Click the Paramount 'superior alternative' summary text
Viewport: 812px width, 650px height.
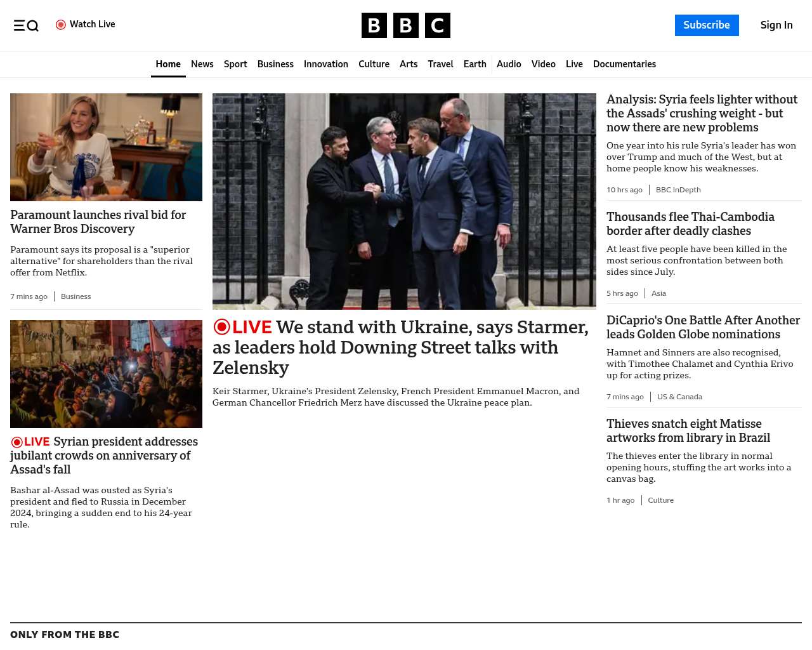[101, 261]
